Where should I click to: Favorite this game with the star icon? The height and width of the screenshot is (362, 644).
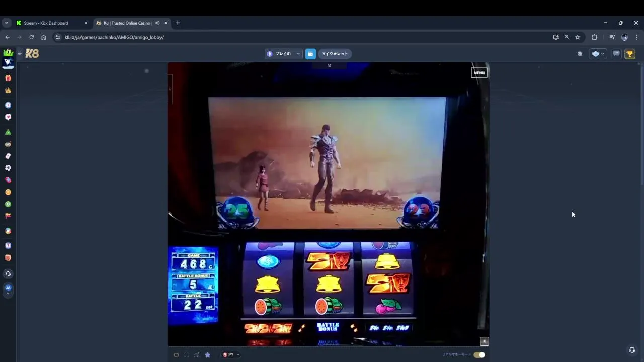[x=207, y=355]
